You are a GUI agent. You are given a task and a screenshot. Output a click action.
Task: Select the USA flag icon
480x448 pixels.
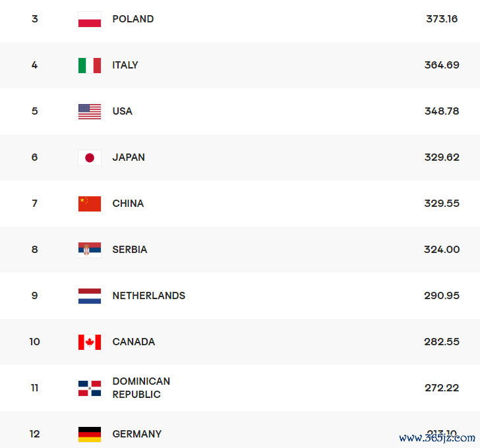[x=90, y=111]
